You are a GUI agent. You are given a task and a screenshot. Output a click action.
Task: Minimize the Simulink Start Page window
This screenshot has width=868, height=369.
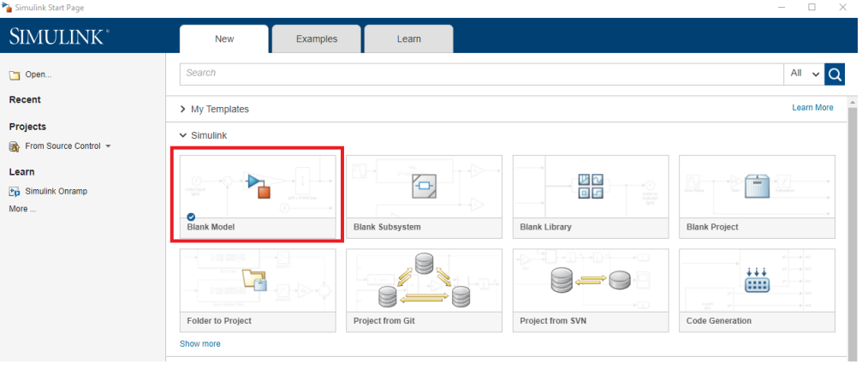click(x=782, y=7)
